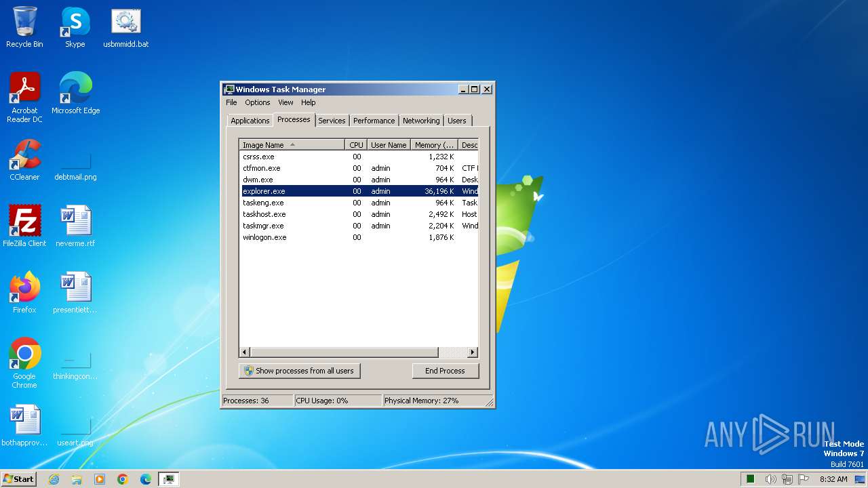Open the volume speaker tray icon
Viewport: 868px width, 488px height.
click(x=770, y=479)
